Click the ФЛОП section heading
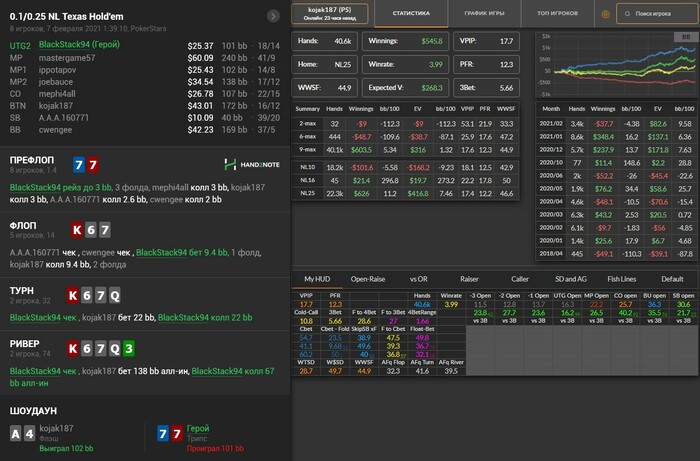700x461 pixels. coord(23,226)
